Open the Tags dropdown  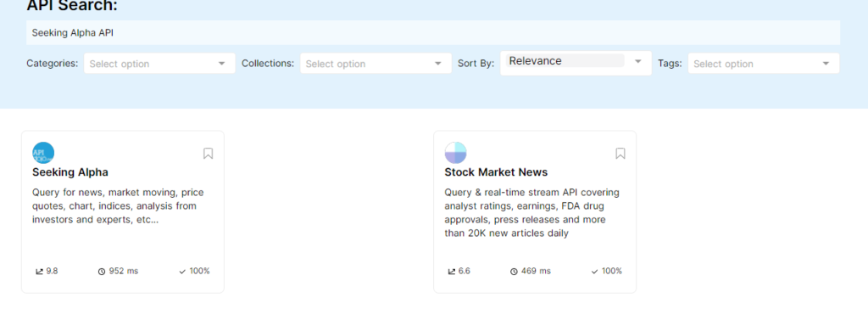(764, 63)
